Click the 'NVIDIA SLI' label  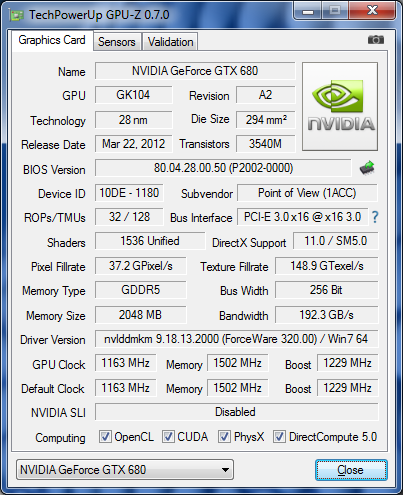[58, 413]
